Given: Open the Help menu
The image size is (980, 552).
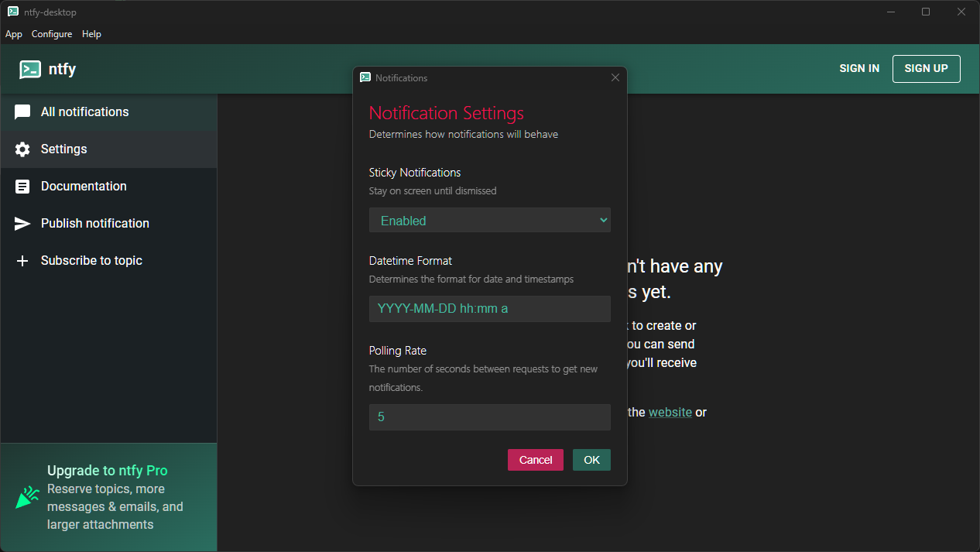Looking at the screenshot, I should [x=91, y=34].
